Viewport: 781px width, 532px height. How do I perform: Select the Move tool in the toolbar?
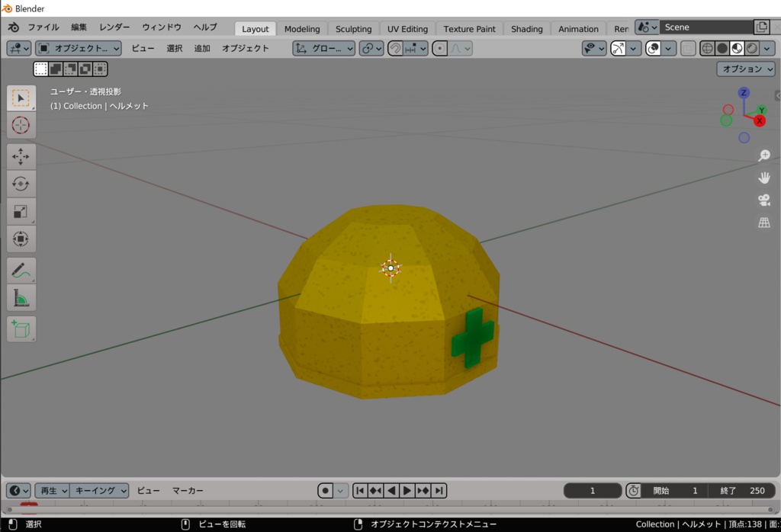click(21, 155)
